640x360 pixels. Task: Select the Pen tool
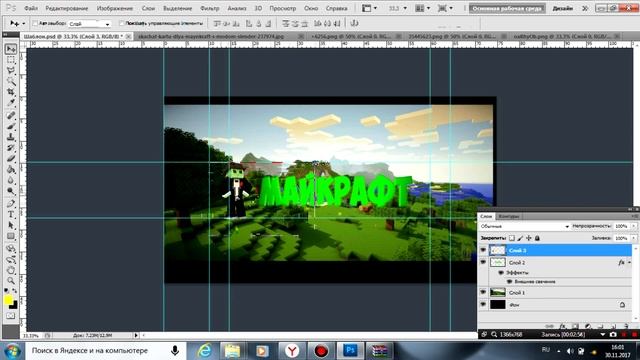[11, 203]
